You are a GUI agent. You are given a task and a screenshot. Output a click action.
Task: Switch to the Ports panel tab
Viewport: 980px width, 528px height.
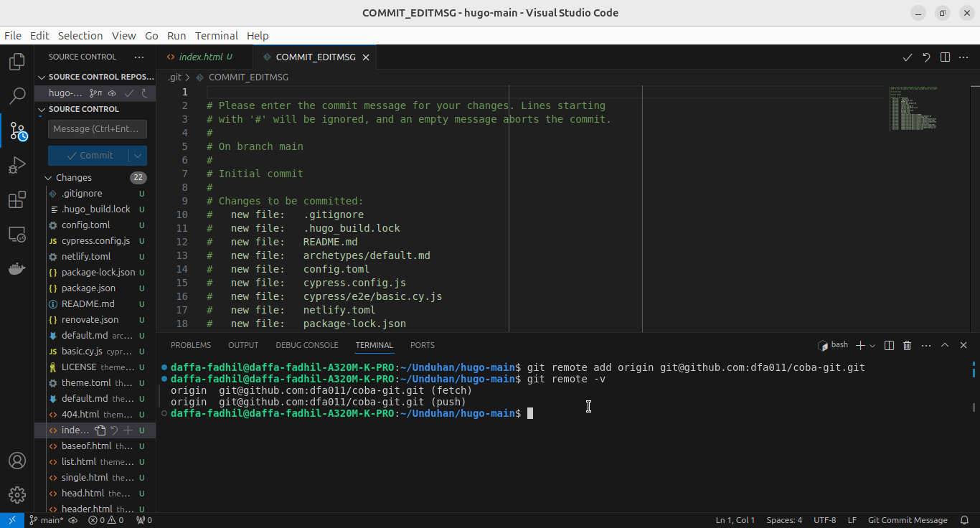[x=423, y=345]
